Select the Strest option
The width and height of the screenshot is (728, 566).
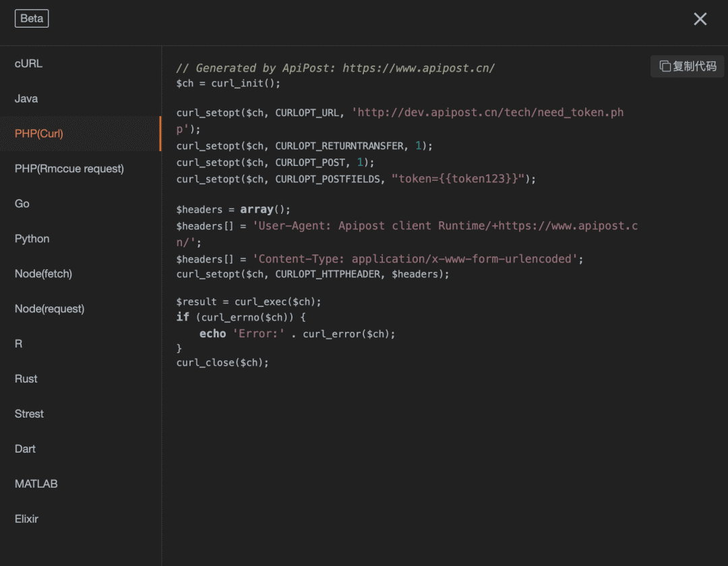[x=81, y=414]
